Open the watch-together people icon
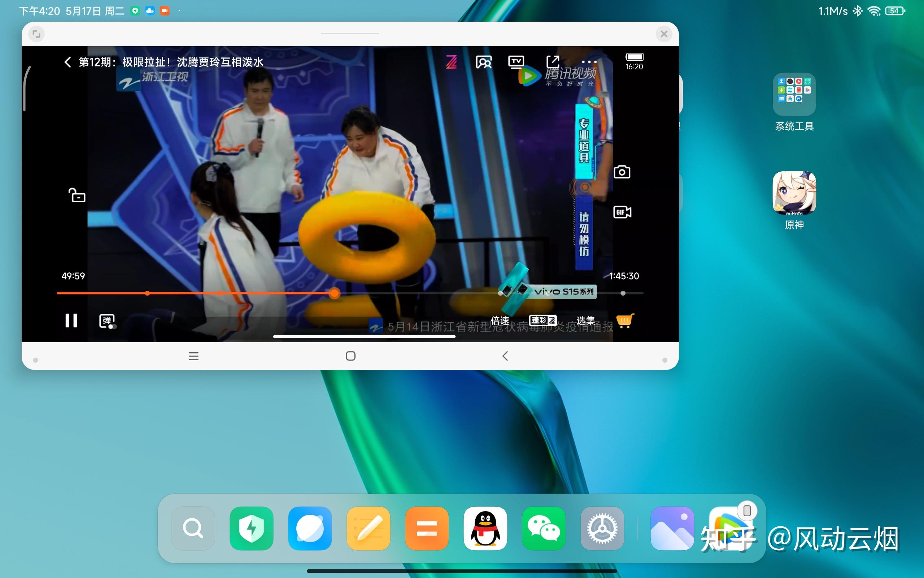The width and height of the screenshot is (924, 578). tap(483, 62)
